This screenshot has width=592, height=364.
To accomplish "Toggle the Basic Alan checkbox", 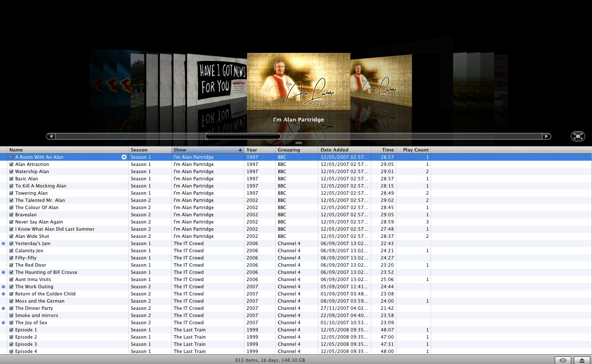I will point(11,179).
